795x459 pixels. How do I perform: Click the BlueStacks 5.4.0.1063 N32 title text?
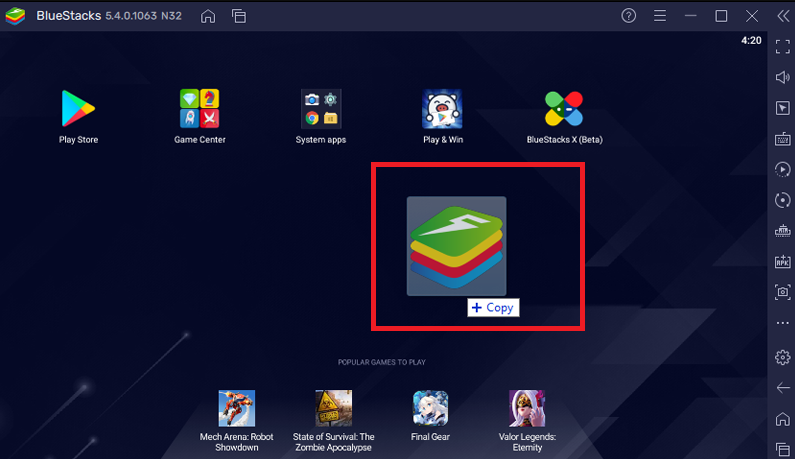coord(109,16)
